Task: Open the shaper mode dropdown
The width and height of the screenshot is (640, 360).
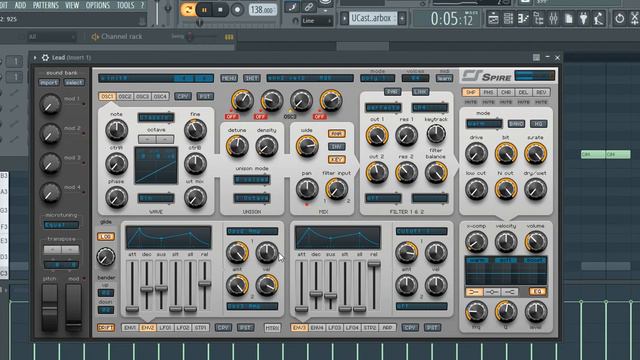Action: (484, 124)
